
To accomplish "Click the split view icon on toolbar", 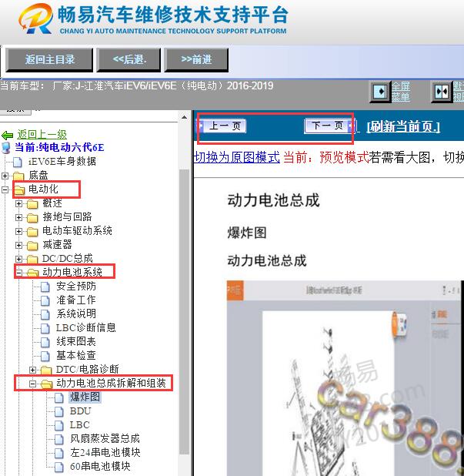I will pyautogui.click(x=442, y=91).
